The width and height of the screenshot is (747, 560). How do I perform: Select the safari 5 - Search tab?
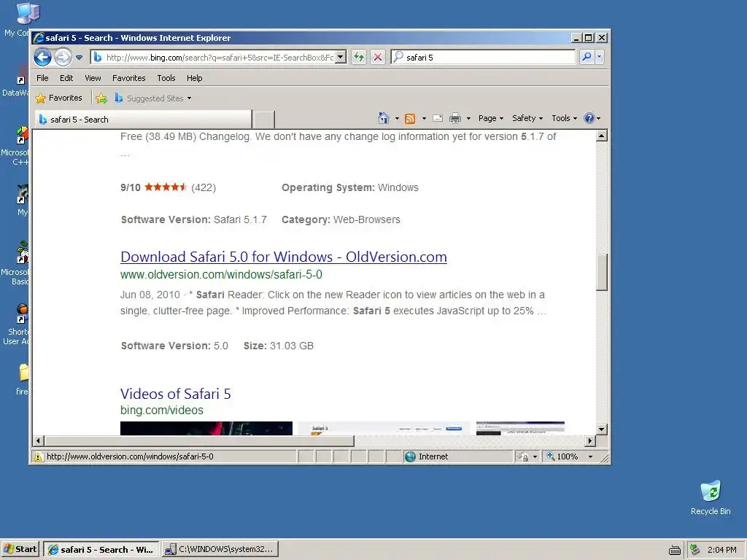[x=143, y=120]
